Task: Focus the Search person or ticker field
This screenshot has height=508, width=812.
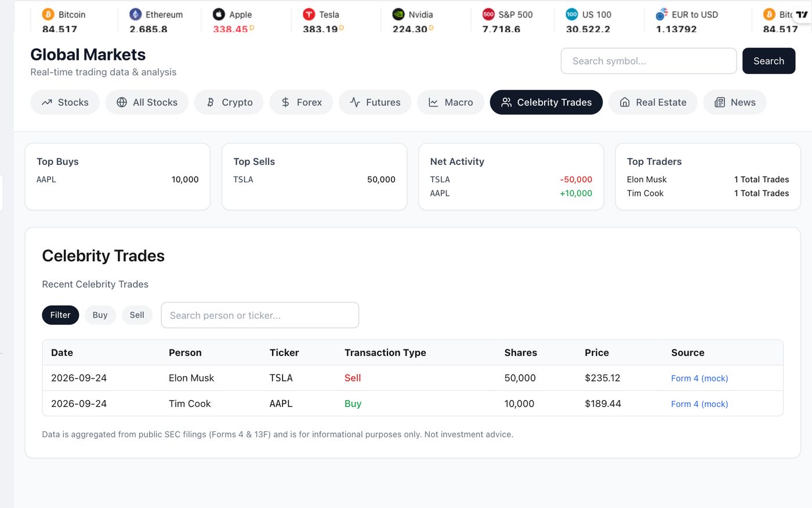Action: tap(260, 315)
